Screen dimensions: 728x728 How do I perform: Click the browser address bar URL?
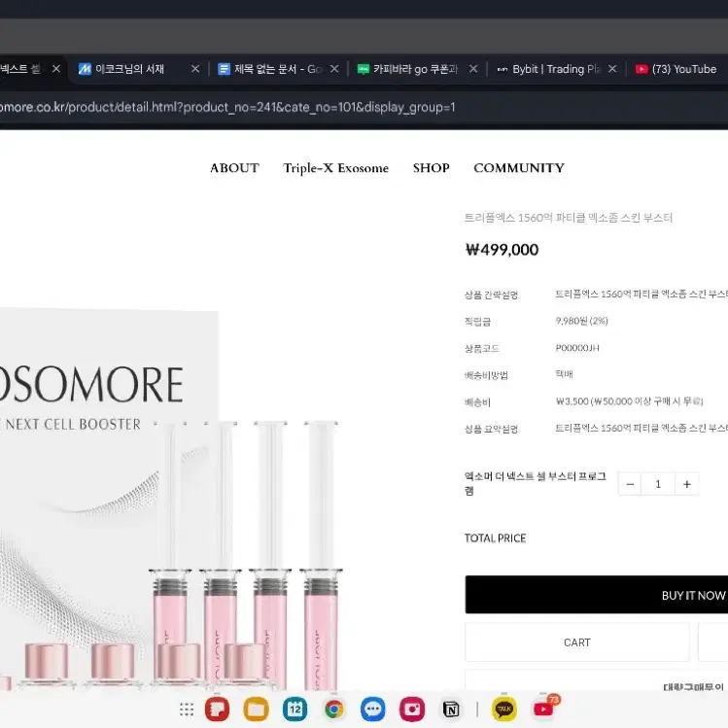tap(227, 107)
